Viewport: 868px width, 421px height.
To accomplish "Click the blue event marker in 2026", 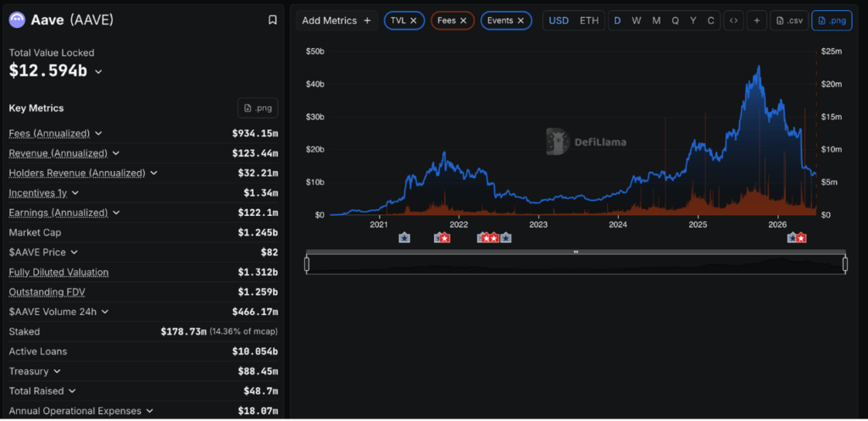I will (x=793, y=238).
